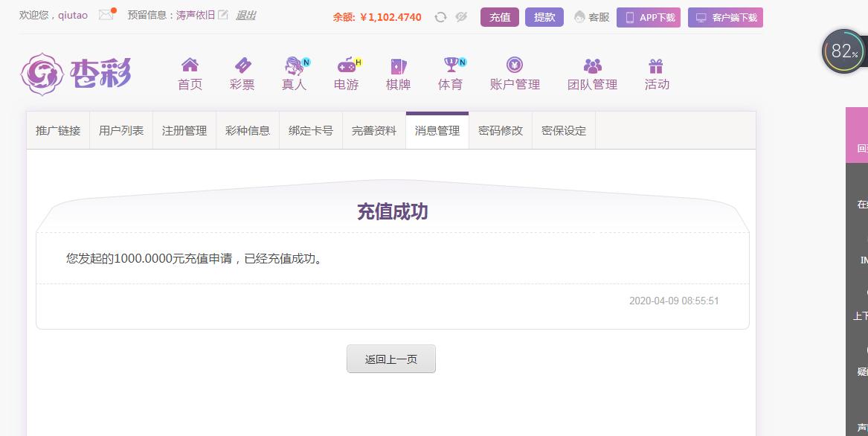This screenshot has width=868, height=436.
Task: Edit reserved info with pencil icon
Action: click(222, 15)
